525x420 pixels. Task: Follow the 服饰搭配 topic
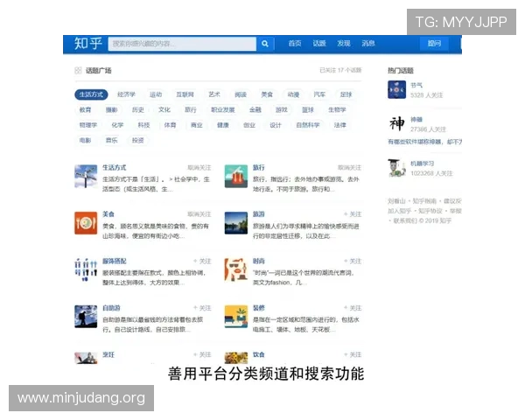pyautogui.click(x=202, y=261)
